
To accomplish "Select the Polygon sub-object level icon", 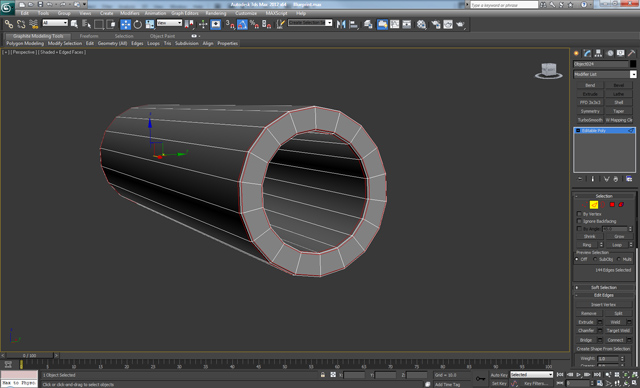I will (612, 205).
